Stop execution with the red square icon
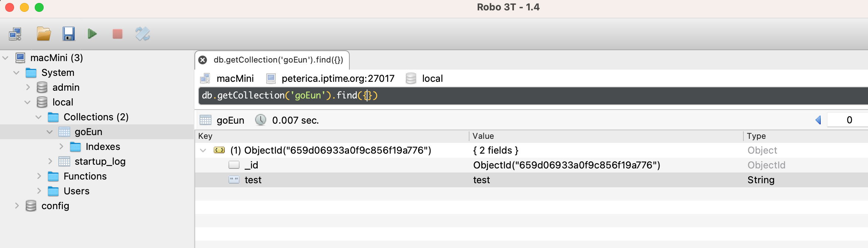868x248 pixels. click(x=118, y=34)
